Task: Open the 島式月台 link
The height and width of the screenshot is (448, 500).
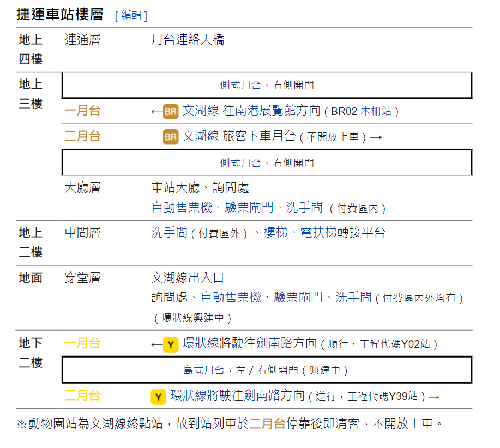Action: (x=204, y=370)
